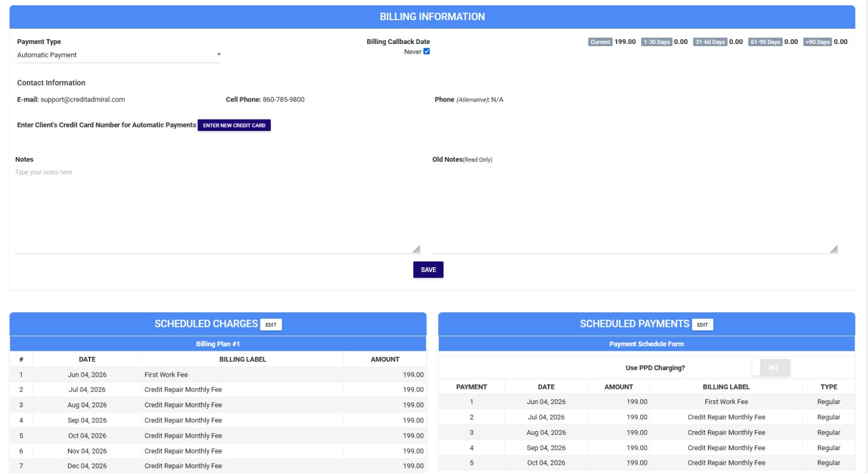Click Aug 04, 2026 in Scheduled Charges
This screenshot has height=473, width=868.
87,405
